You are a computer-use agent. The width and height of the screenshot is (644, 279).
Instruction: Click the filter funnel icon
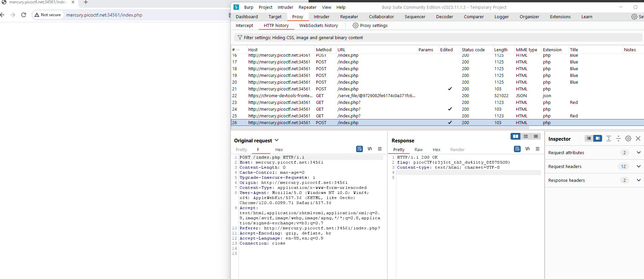click(x=240, y=37)
